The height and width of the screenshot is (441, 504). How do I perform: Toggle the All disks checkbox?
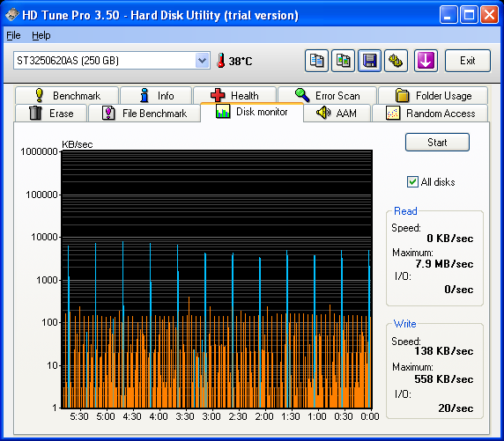tap(412, 182)
